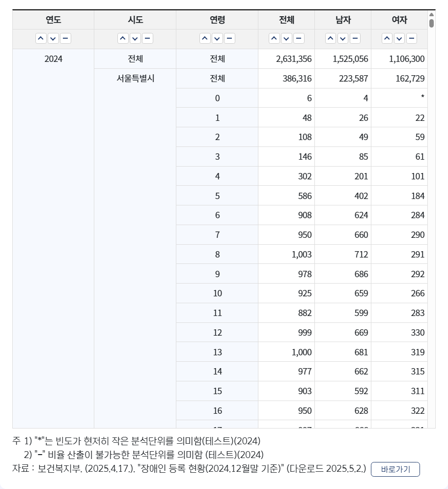This screenshot has height=489, width=448.
Task: Sort the 시도 column ascending
Action: point(123,38)
